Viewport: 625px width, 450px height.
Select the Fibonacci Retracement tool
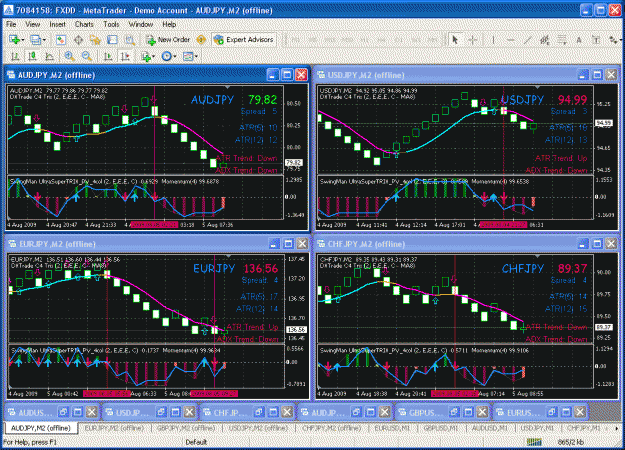562,40
